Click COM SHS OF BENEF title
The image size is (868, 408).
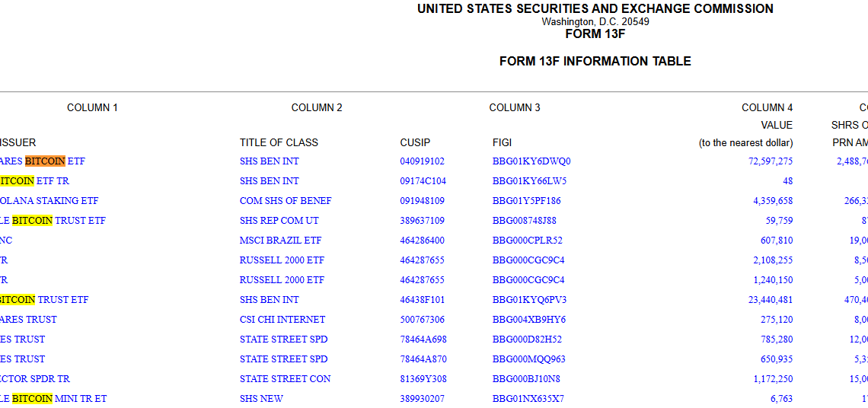(x=285, y=201)
